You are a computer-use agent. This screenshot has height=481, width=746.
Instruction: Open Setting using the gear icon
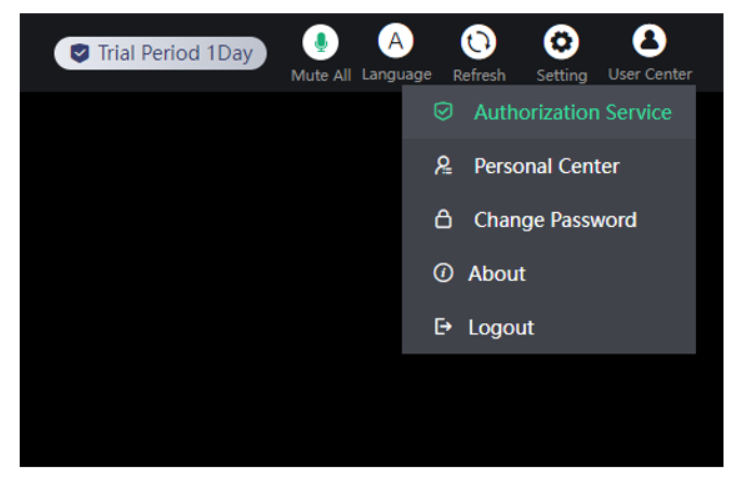pos(561,42)
